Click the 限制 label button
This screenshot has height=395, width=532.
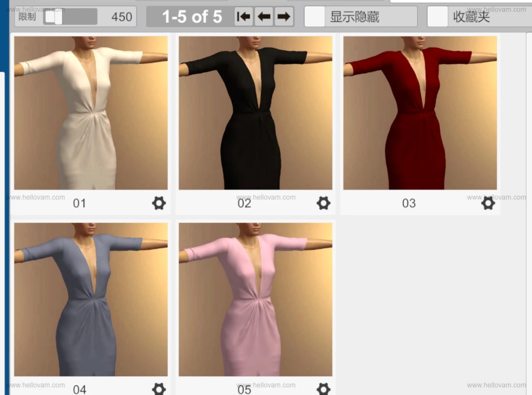click(x=28, y=16)
